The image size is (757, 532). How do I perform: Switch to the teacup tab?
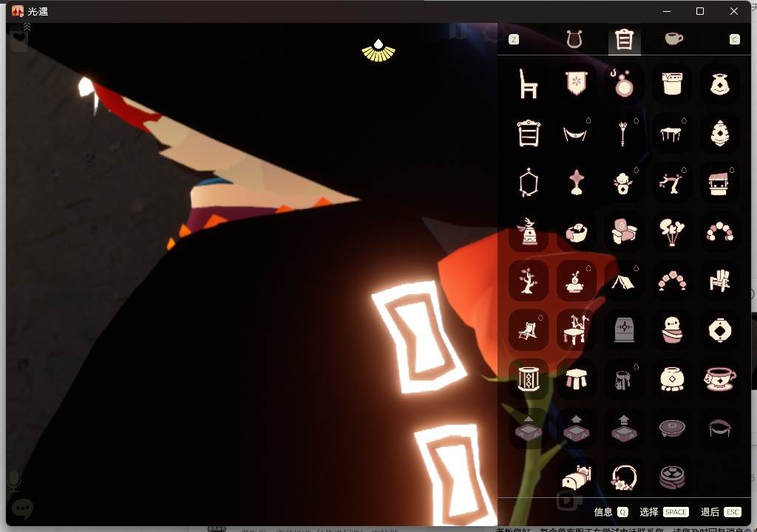[673, 38]
